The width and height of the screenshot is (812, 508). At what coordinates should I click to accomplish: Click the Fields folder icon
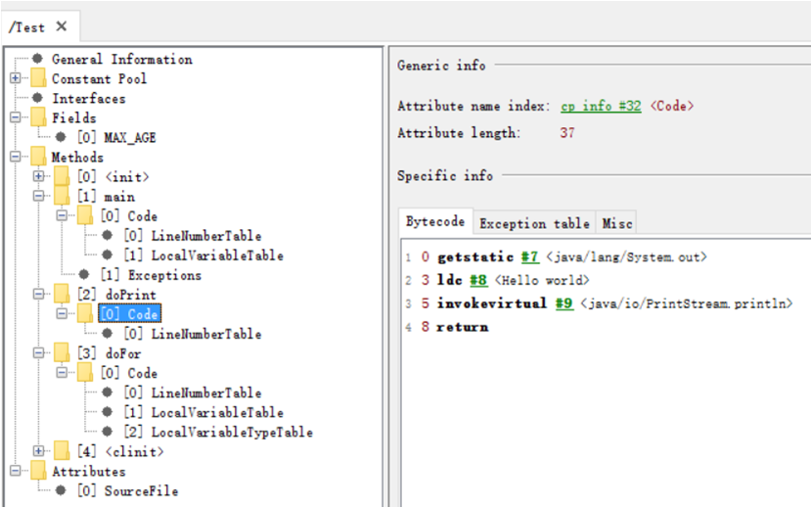click(38, 118)
